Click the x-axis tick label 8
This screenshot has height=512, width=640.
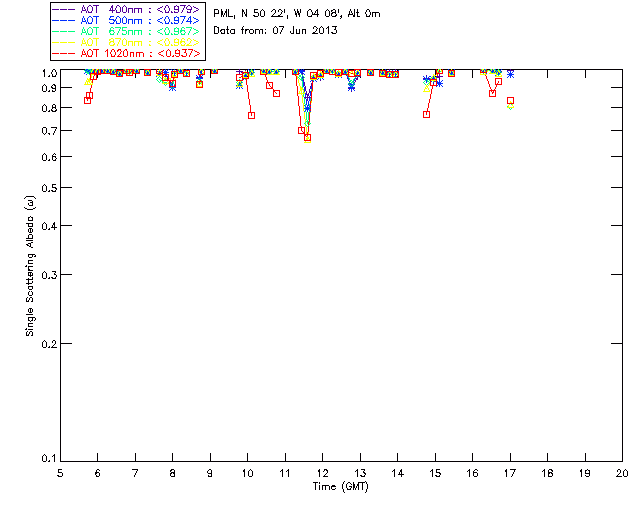click(173, 473)
